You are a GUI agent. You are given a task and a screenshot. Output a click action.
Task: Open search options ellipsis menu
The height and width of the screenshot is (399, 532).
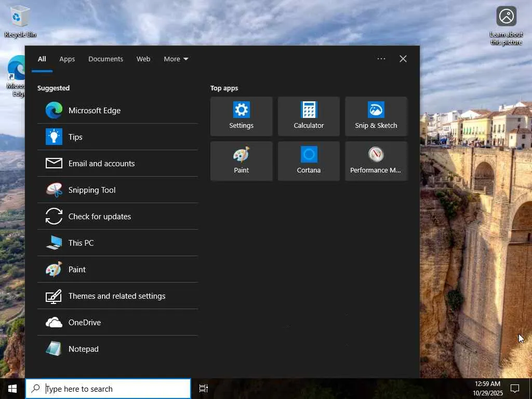[381, 59]
